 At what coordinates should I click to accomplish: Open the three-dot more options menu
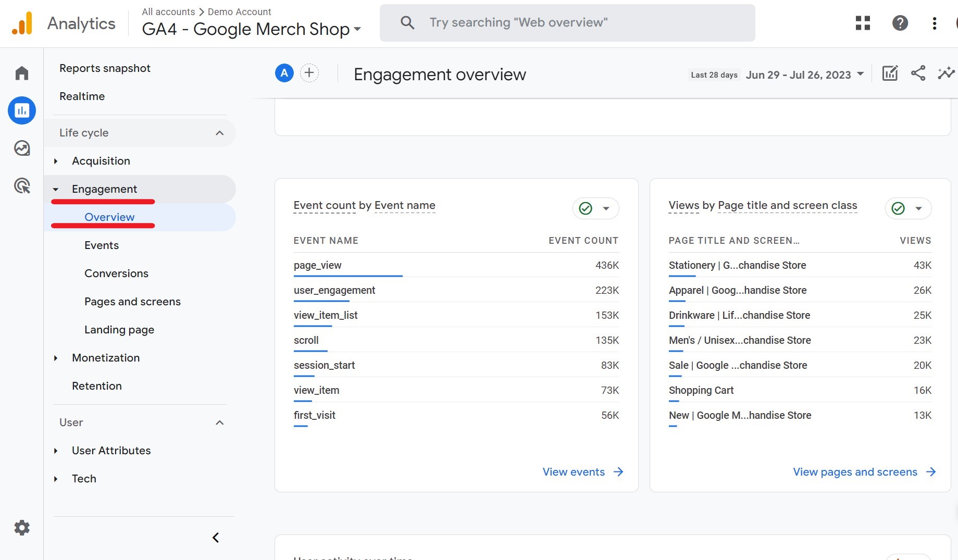[935, 23]
